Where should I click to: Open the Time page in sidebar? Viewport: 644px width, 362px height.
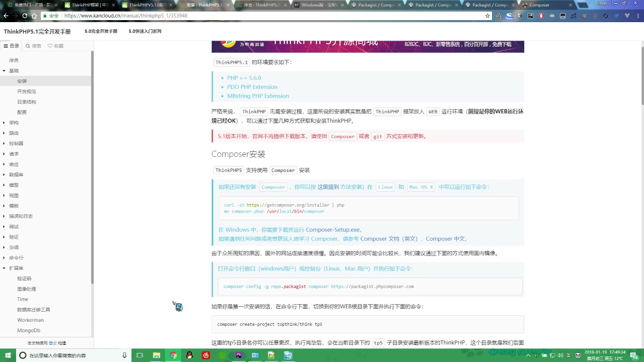click(x=23, y=299)
